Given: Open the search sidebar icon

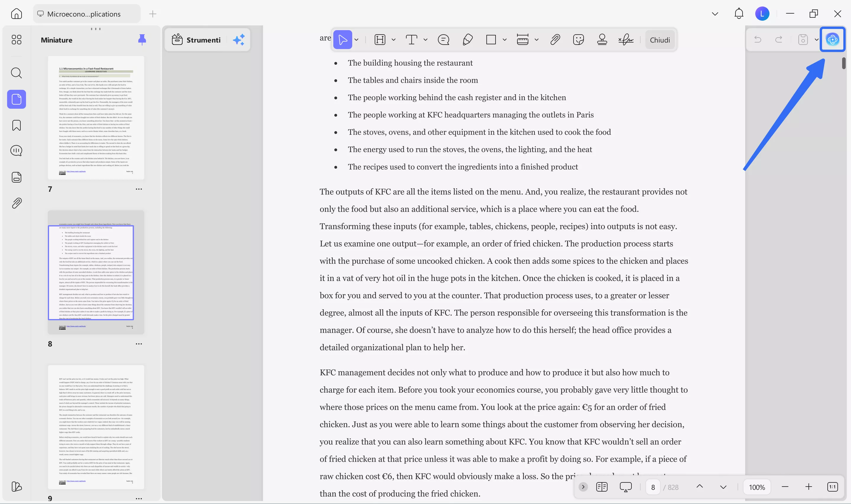Looking at the screenshot, I should click(x=16, y=73).
